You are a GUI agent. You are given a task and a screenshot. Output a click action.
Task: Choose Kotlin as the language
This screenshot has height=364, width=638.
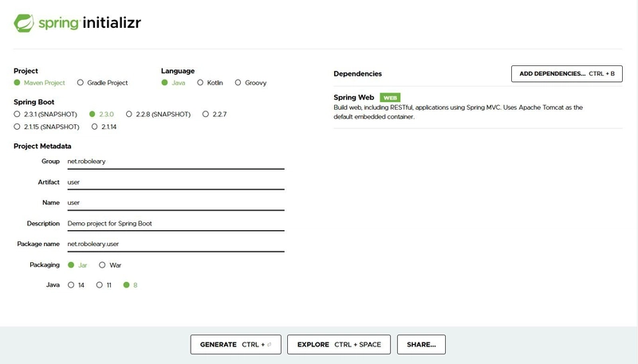(x=200, y=83)
